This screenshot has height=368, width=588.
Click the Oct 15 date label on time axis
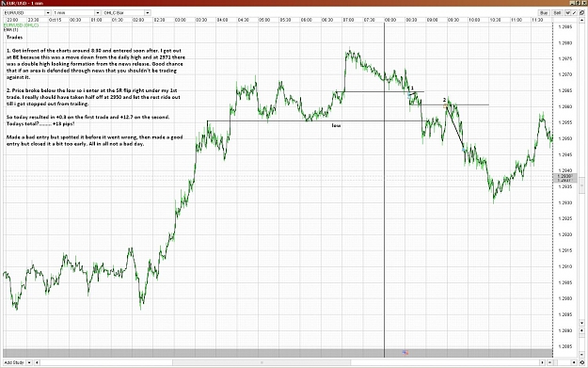[55, 20]
